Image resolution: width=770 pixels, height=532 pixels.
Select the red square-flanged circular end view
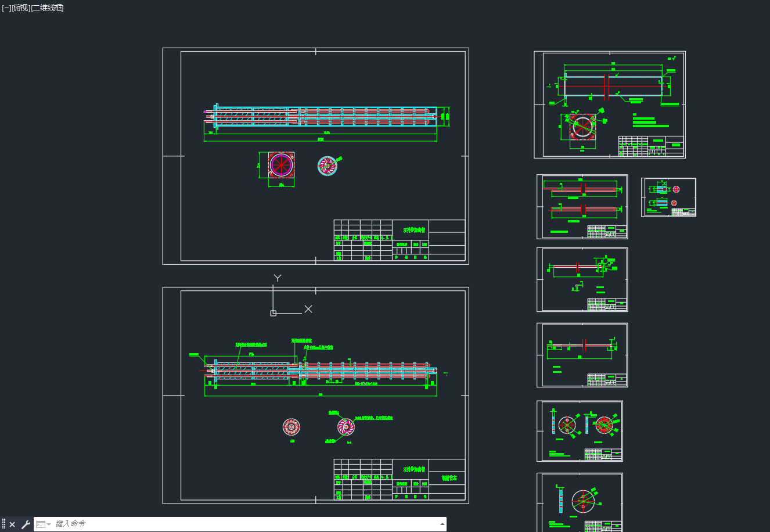(281, 165)
